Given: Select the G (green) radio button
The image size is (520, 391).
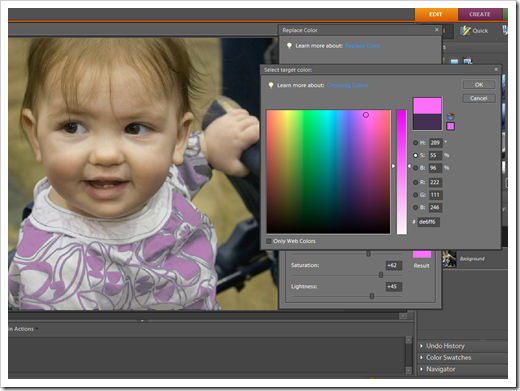Looking at the screenshot, I should tap(415, 195).
